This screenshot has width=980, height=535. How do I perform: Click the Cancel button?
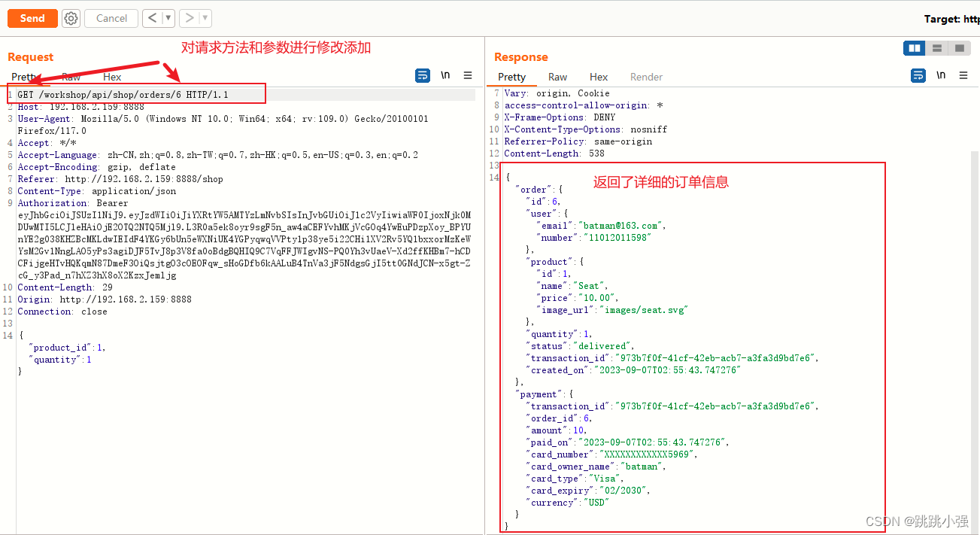(x=111, y=18)
